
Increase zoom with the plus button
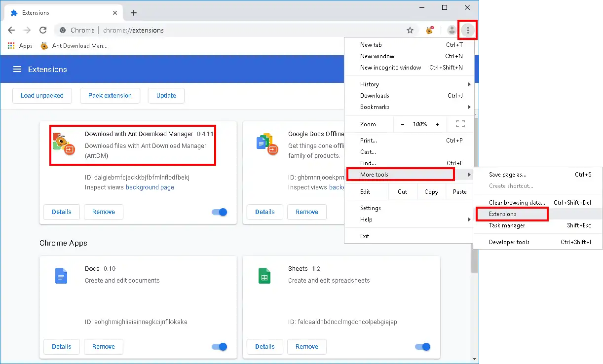point(437,124)
